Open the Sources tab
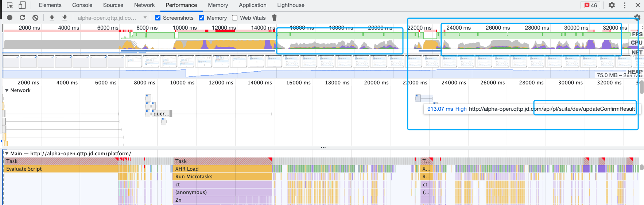The width and height of the screenshot is (644, 205). tap(113, 5)
